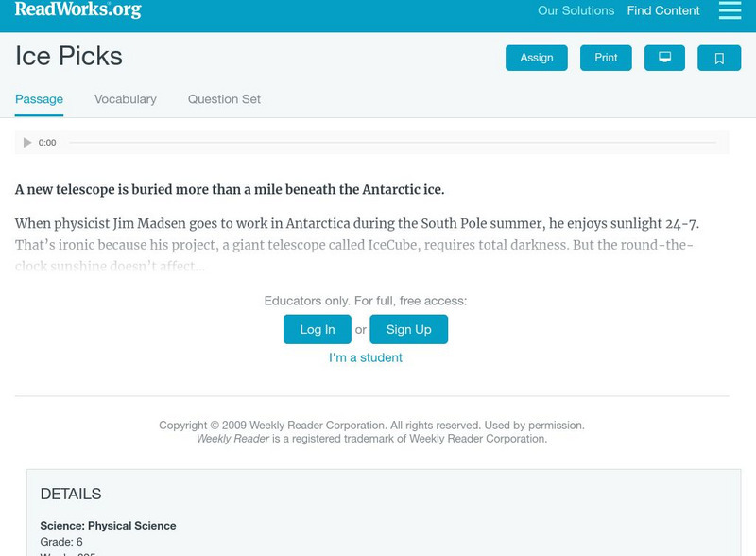This screenshot has height=556, width=756.
Task: Open the Question Set tab
Action: pos(224,99)
